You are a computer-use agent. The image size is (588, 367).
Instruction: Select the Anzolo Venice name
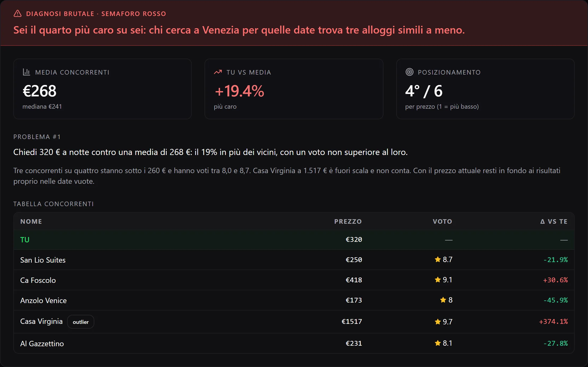[43, 300]
